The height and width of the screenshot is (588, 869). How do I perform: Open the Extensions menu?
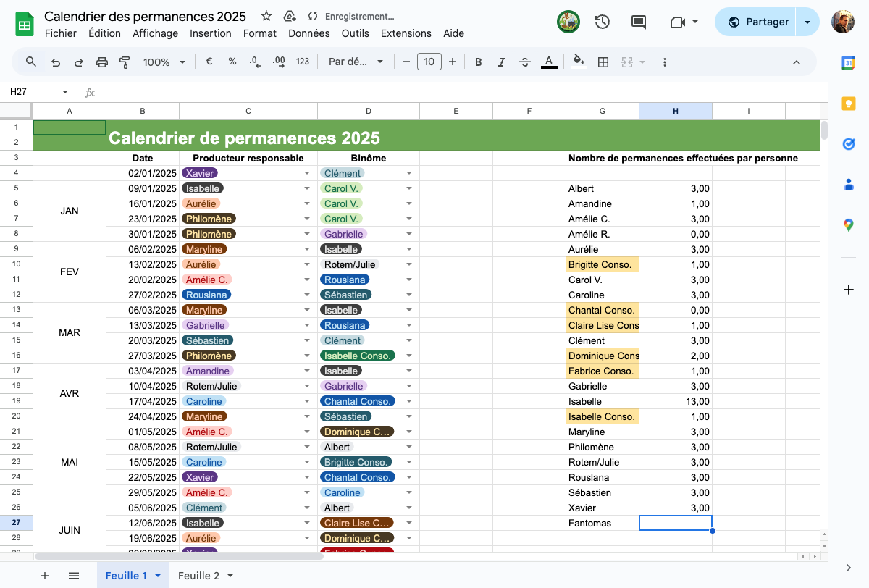point(406,33)
